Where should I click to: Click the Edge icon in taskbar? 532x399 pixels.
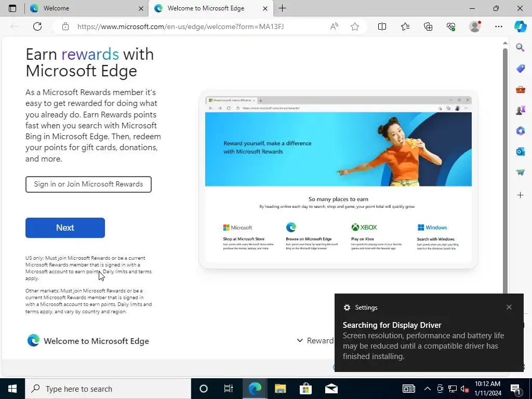[x=255, y=389]
